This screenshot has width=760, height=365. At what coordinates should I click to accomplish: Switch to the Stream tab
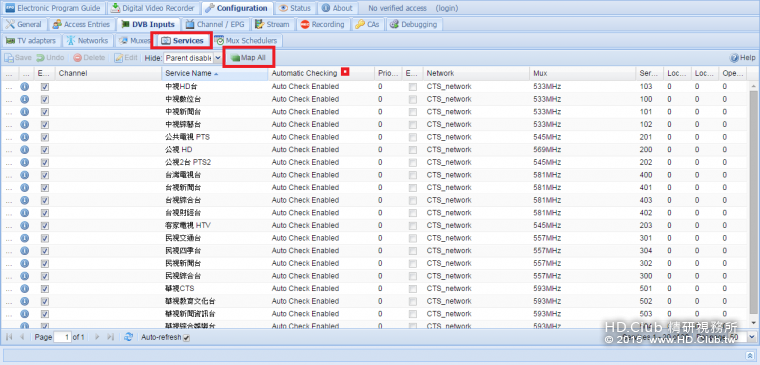pos(272,24)
